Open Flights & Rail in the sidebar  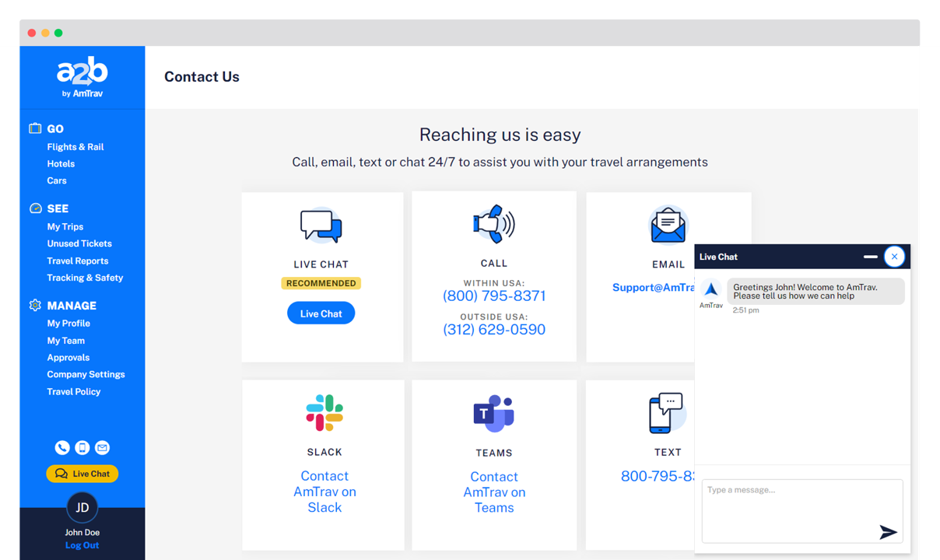click(75, 147)
